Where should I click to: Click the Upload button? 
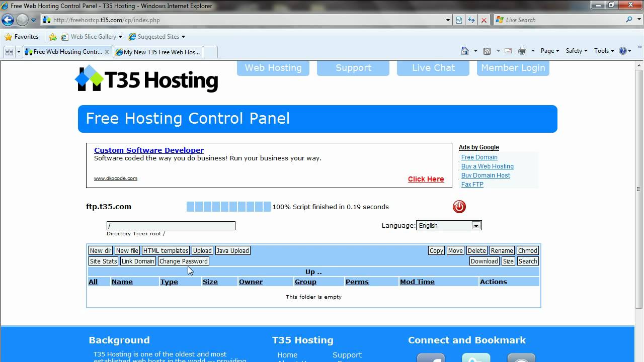click(x=202, y=250)
